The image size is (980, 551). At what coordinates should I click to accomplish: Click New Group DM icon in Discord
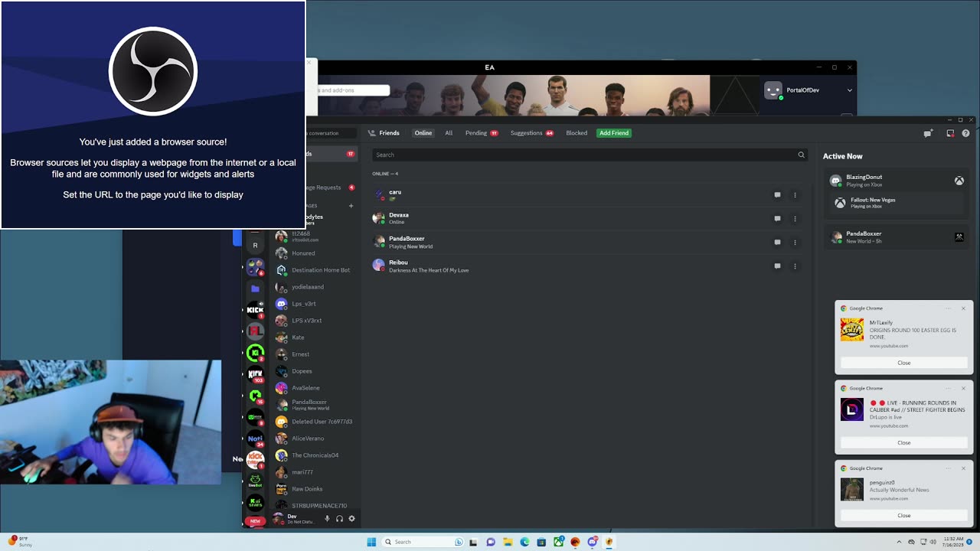tap(928, 133)
